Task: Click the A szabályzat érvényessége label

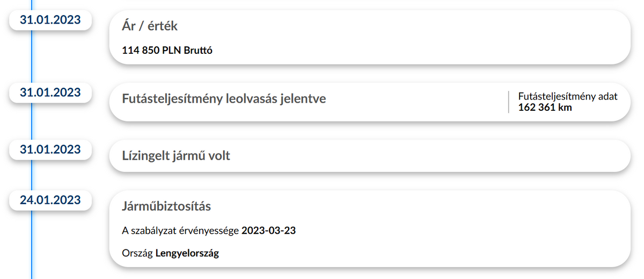Action: pyautogui.click(x=180, y=231)
